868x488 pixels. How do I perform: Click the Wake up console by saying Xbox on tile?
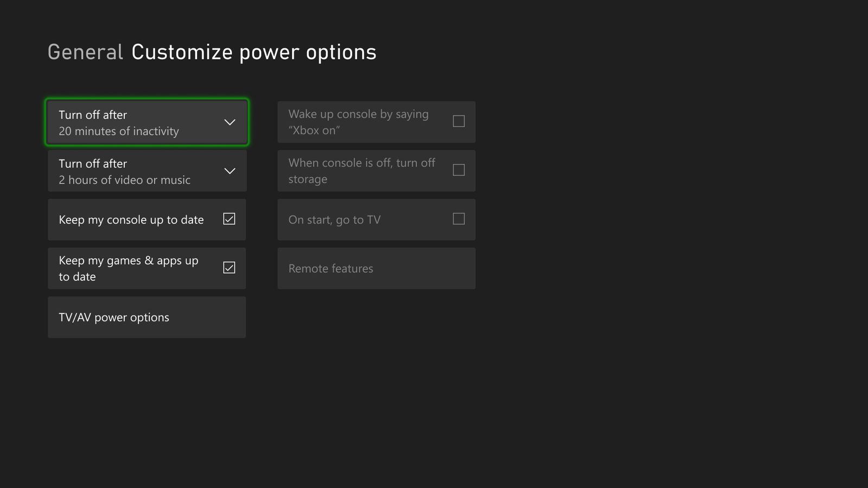coord(376,121)
